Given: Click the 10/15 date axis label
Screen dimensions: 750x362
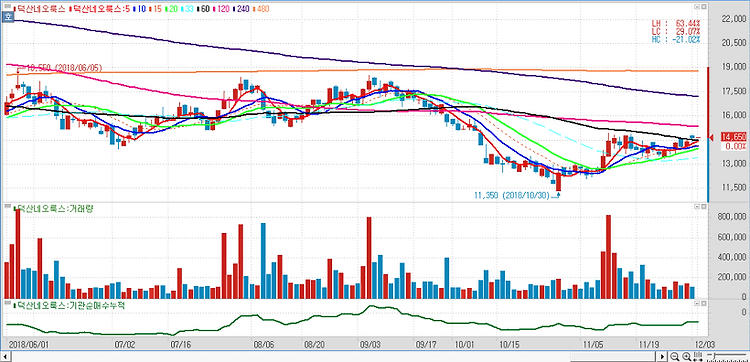Looking at the screenshot, I should [x=509, y=344].
